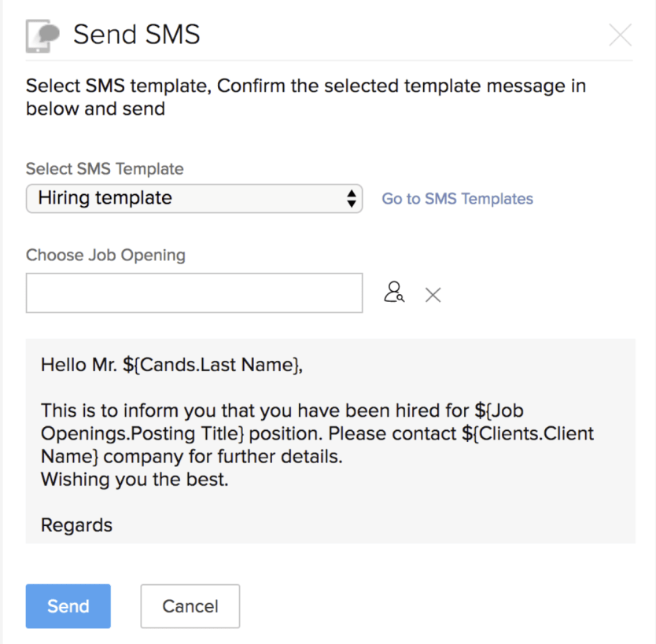Image resolution: width=656 pixels, height=644 pixels.
Task: Go to SMS Templates link
Action: point(457,199)
